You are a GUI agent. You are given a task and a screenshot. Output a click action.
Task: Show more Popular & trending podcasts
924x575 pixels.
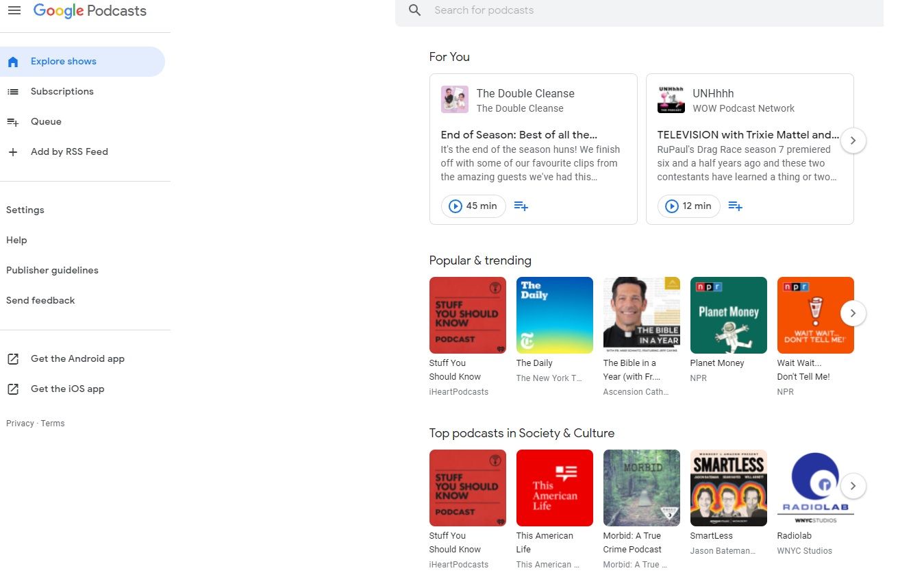click(x=853, y=313)
